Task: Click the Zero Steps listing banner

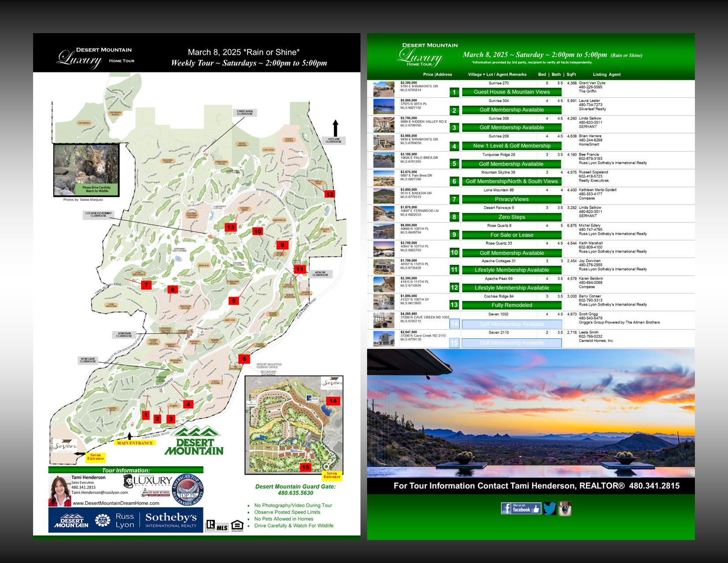Action: (x=511, y=217)
